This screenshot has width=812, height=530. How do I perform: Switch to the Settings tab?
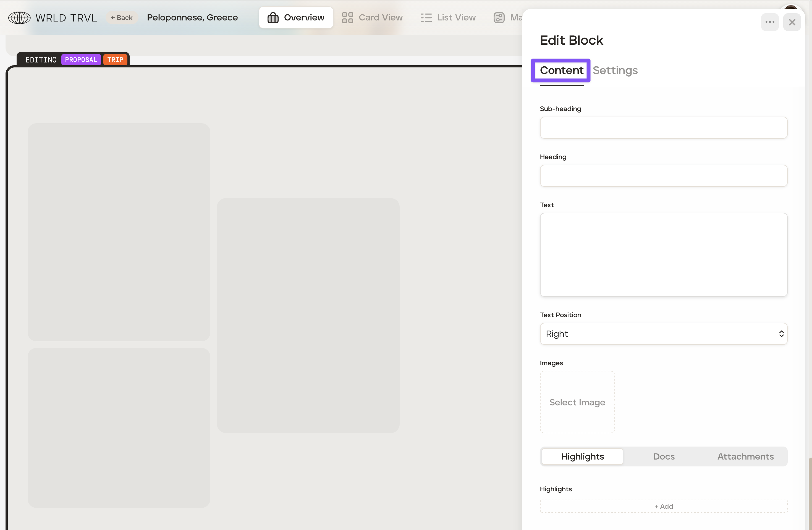615,70
